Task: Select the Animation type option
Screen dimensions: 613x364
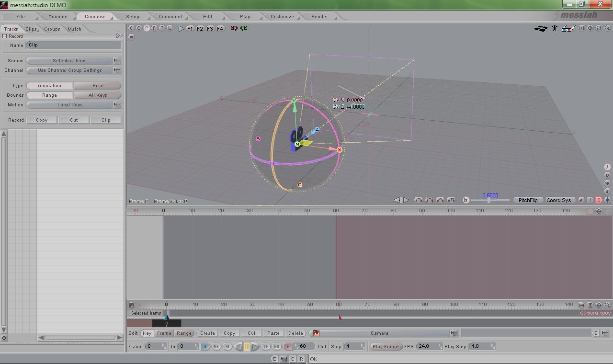Action: [x=49, y=86]
